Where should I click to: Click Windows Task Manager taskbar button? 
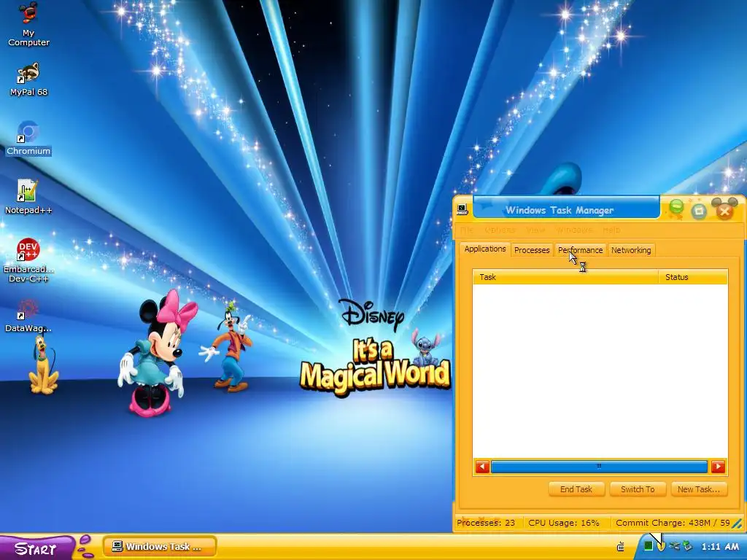160,547
